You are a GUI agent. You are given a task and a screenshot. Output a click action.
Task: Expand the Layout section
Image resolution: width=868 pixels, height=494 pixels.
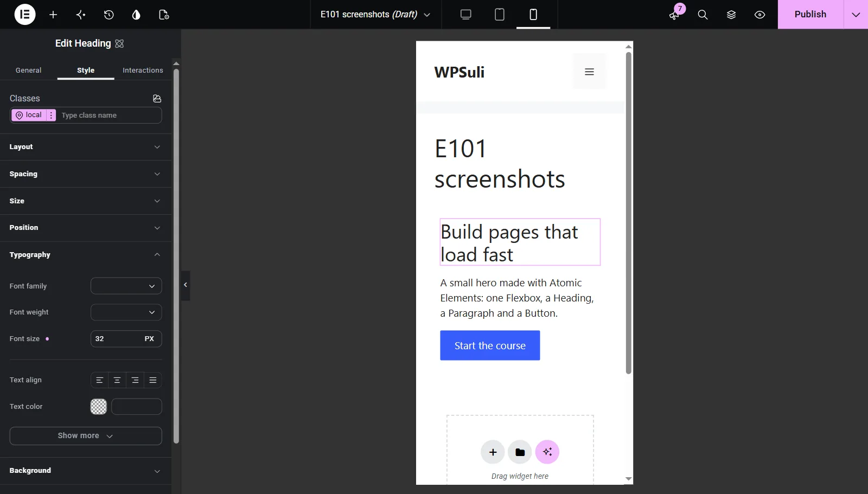click(86, 147)
